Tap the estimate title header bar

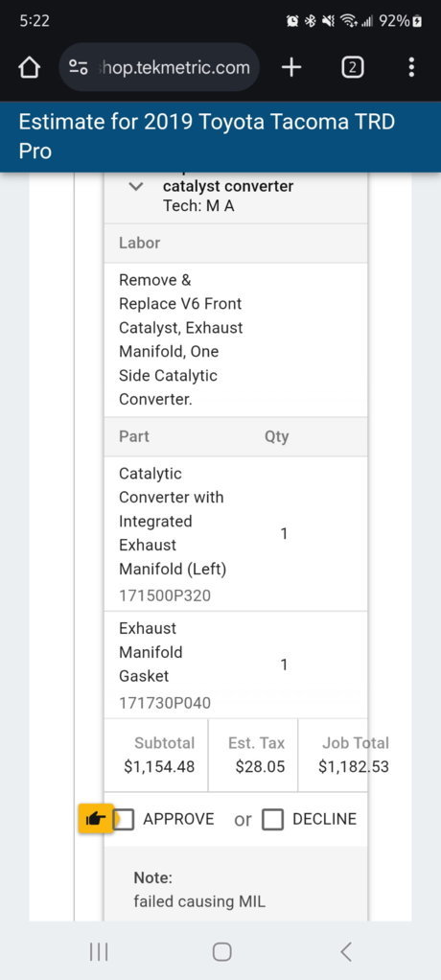[x=220, y=137]
